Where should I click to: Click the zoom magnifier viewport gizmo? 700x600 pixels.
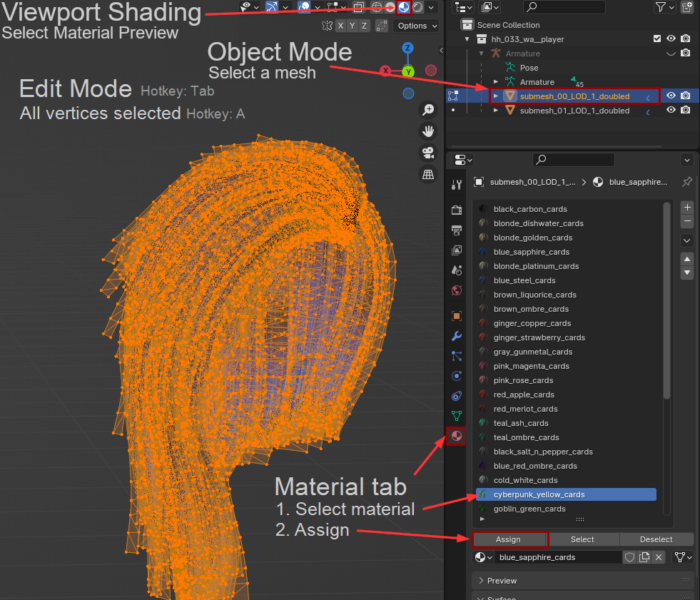428,110
